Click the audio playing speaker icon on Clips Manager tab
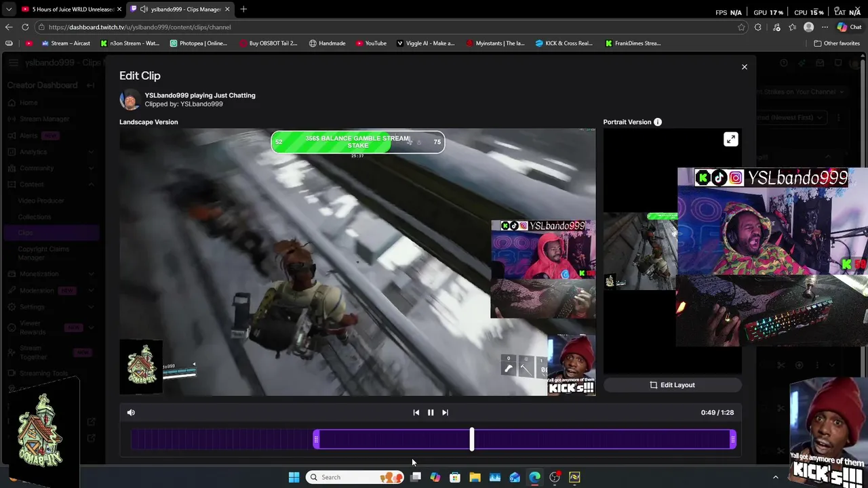The height and width of the screenshot is (488, 868). pyautogui.click(x=144, y=9)
